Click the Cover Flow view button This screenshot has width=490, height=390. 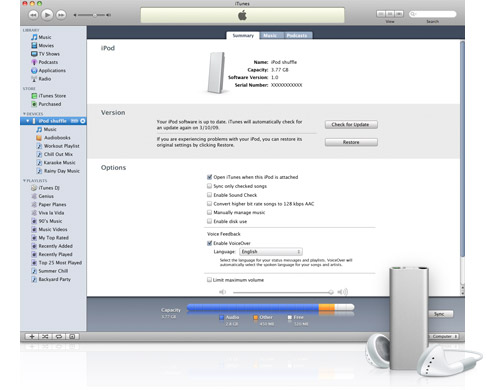pos(399,14)
